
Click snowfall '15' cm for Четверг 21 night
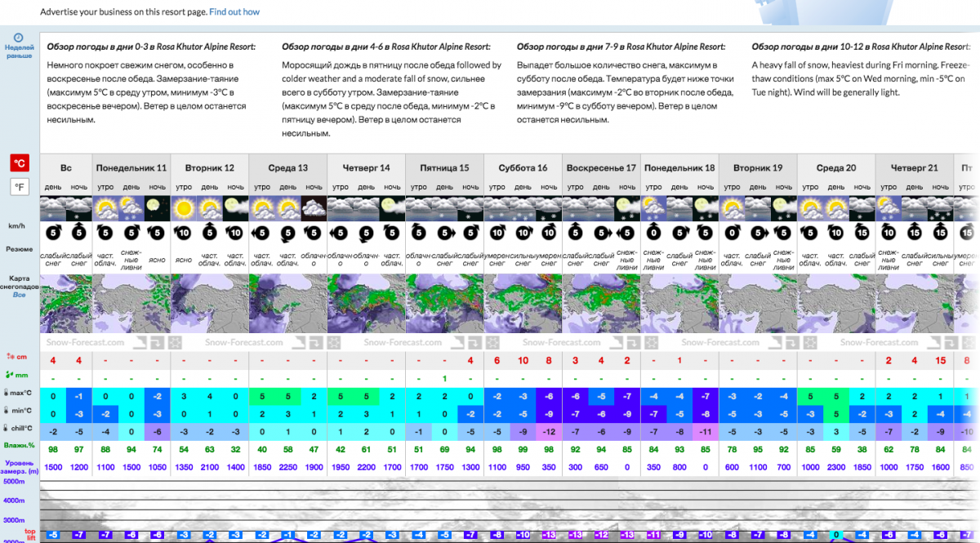(941, 361)
